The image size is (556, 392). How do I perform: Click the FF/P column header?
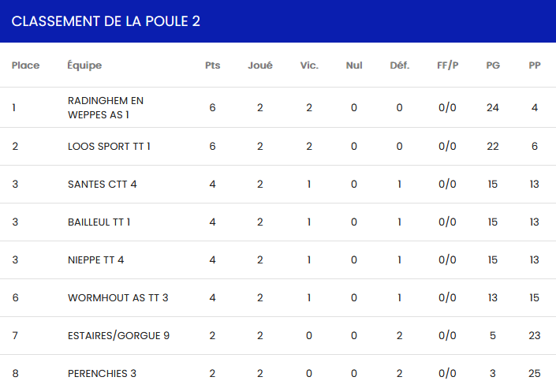coord(447,65)
